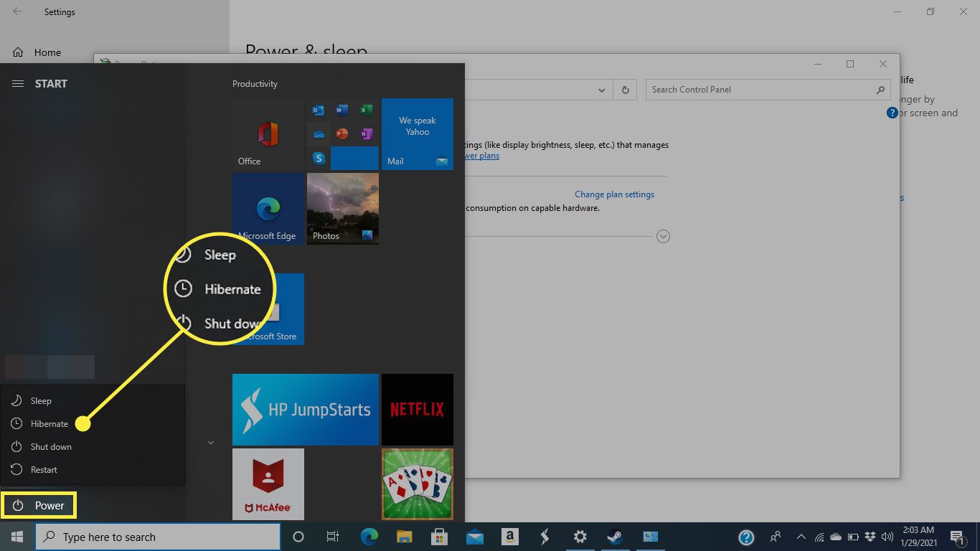Choose Restart in the power menu
Viewport: 980px width, 551px height.
click(93, 470)
